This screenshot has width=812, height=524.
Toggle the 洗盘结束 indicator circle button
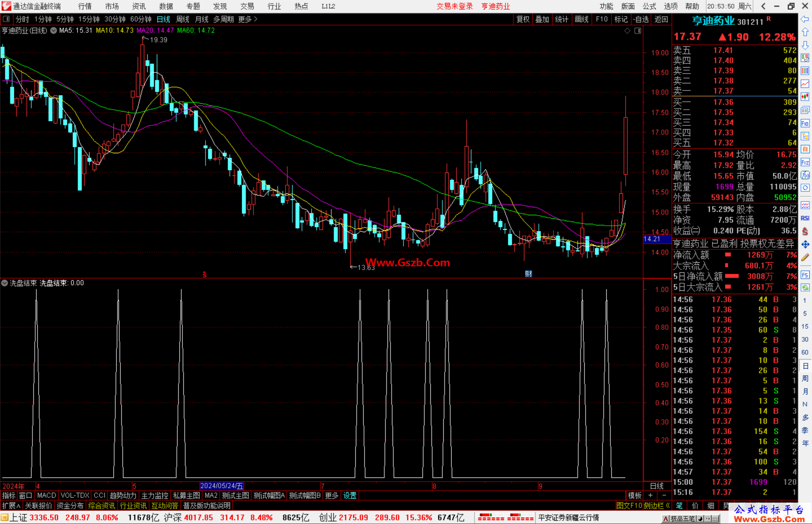click(5, 283)
